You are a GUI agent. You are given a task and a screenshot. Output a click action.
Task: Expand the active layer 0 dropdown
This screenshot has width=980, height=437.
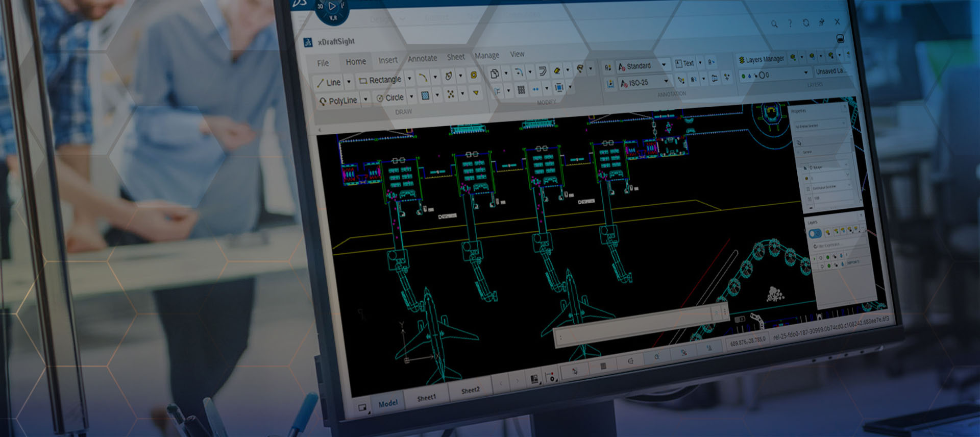(x=806, y=72)
